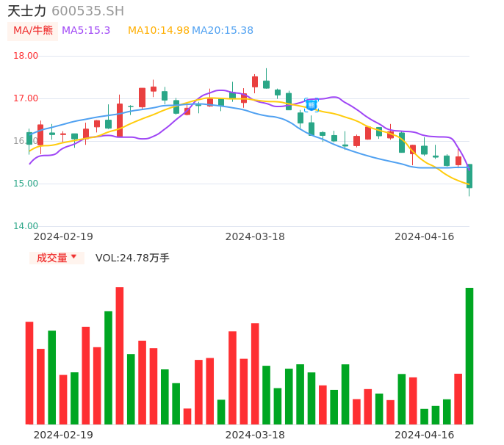Toggle the MA10:14.98 legend label
This screenshot has width=504, height=445.
(158, 31)
